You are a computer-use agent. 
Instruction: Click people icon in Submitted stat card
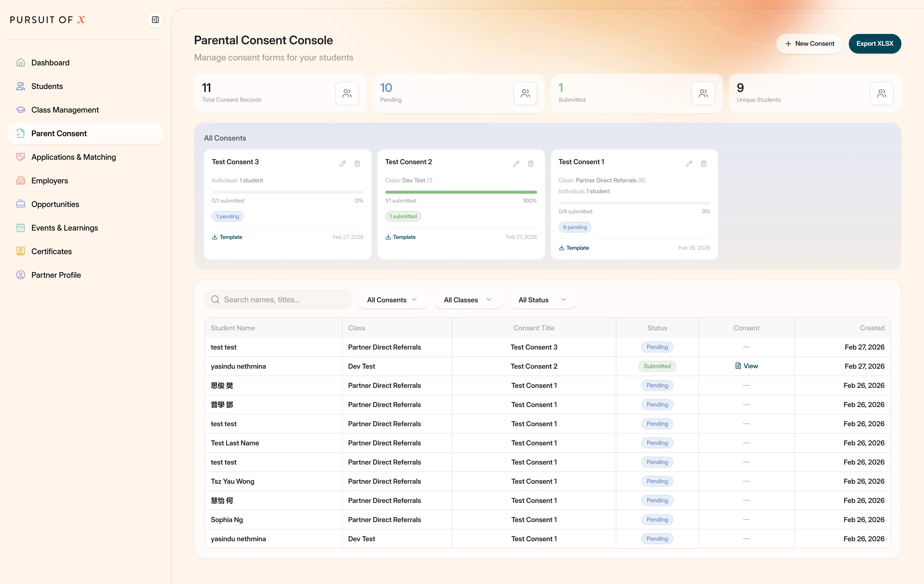tap(703, 93)
